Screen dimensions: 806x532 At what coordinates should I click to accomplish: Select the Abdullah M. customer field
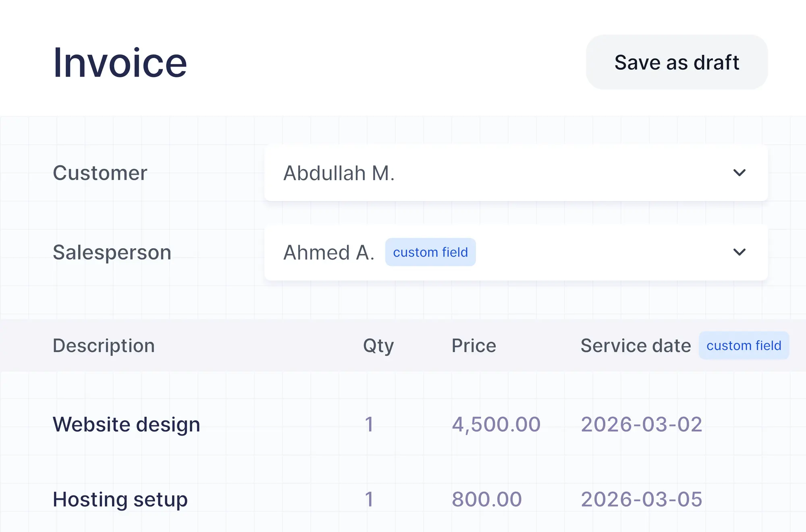pos(516,173)
